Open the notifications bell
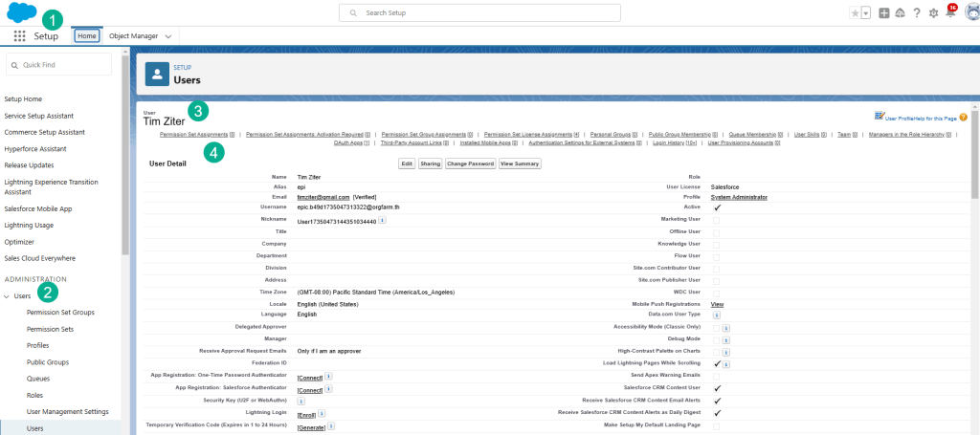This screenshot has width=980, height=435. [949, 13]
